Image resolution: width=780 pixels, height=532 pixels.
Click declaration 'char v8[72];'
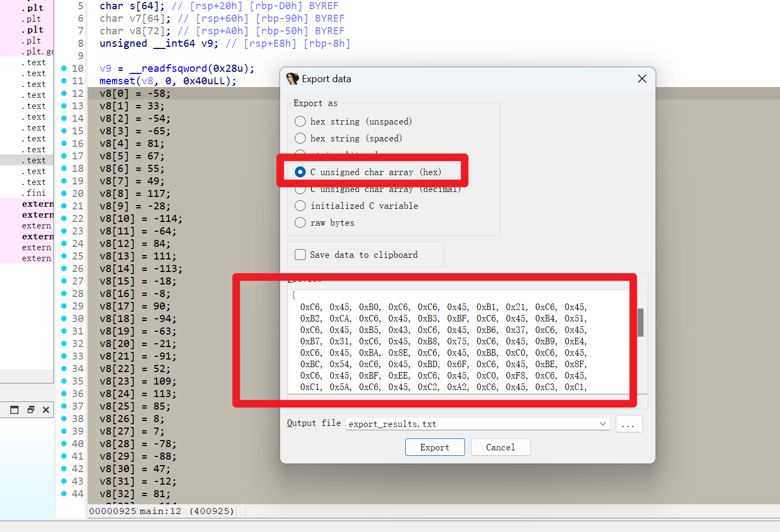(x=135, y=31)
